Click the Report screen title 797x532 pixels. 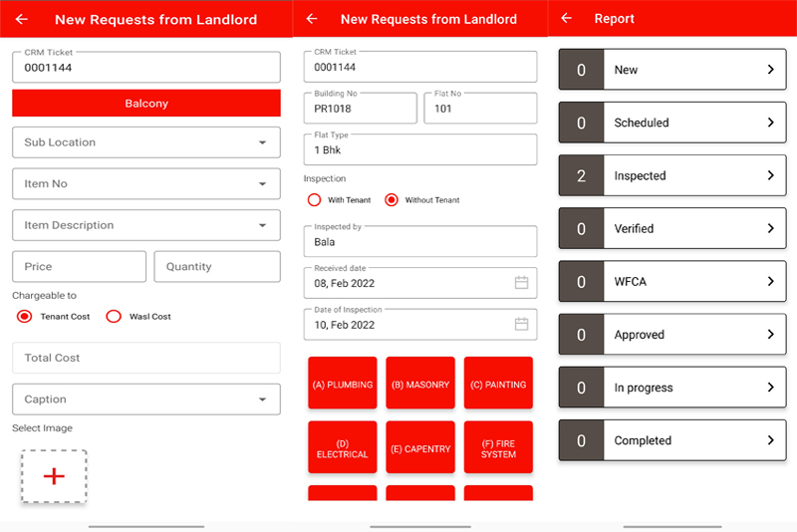click(614, 19)
